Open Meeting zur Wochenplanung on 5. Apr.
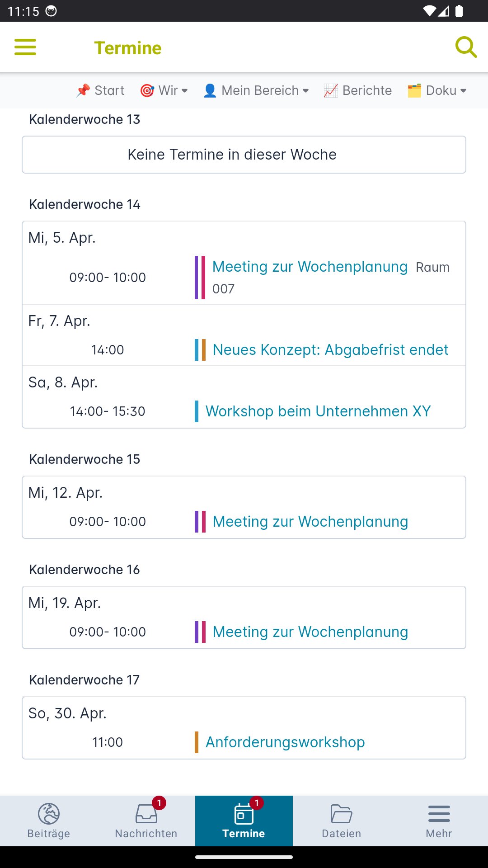Image resolution: width=488 pixels, height=868 pixels. [310, 267]
